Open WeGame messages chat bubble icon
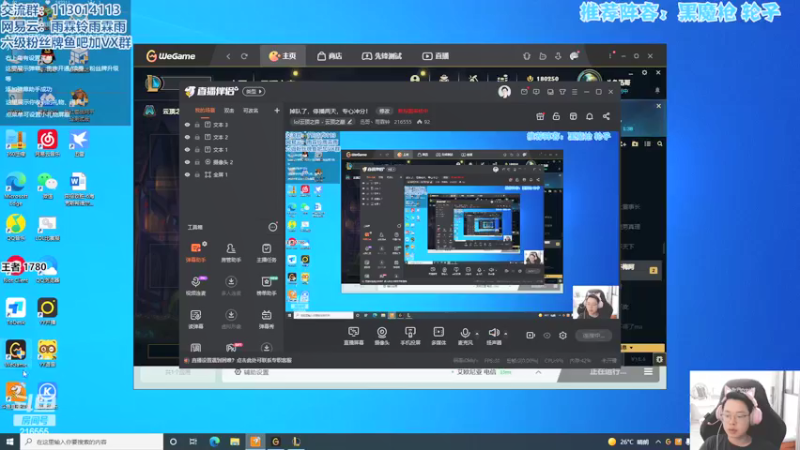The image size is (800, 450). 574,56
